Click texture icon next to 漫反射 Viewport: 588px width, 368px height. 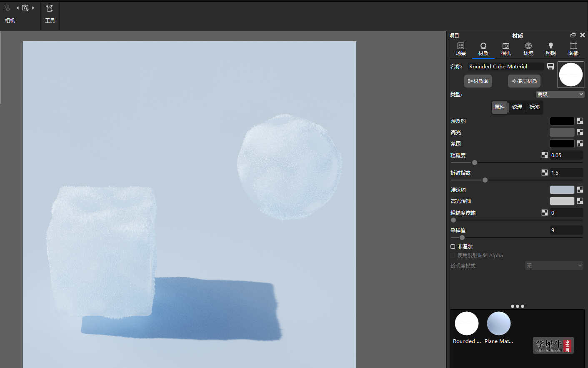580,121
